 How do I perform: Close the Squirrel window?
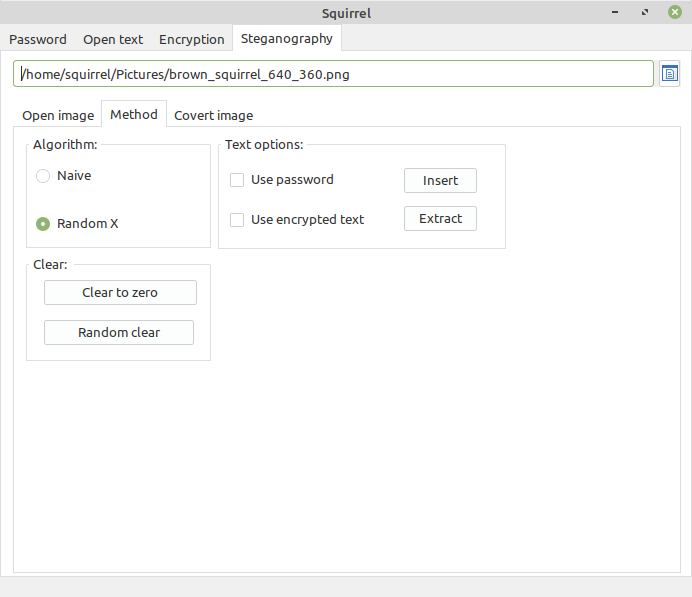tap(674, 13)
